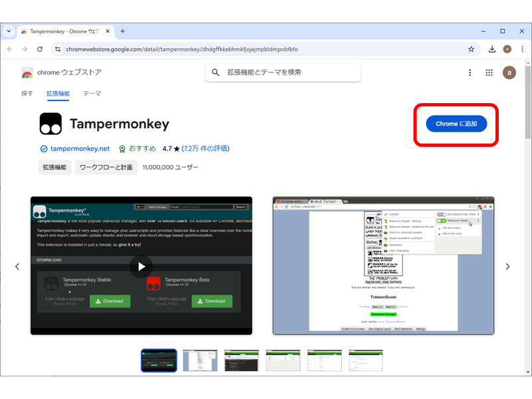The image size is (532, 399).
Task: View site information icon in address bar
Action: 58,49
